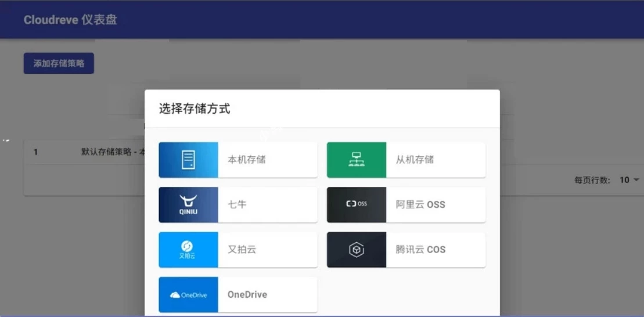
Task: Select the 又拍云 text label
Action: point(242,250)
